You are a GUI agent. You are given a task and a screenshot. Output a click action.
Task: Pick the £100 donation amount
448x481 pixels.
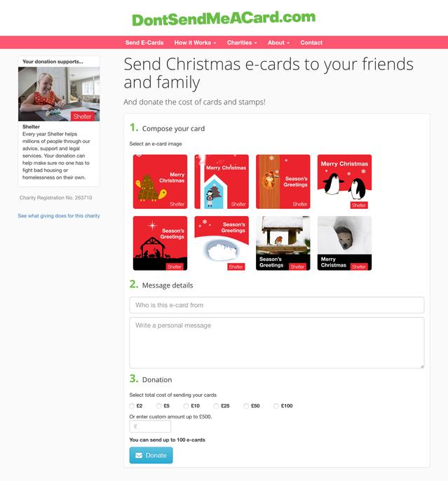(x=276, y=406)
